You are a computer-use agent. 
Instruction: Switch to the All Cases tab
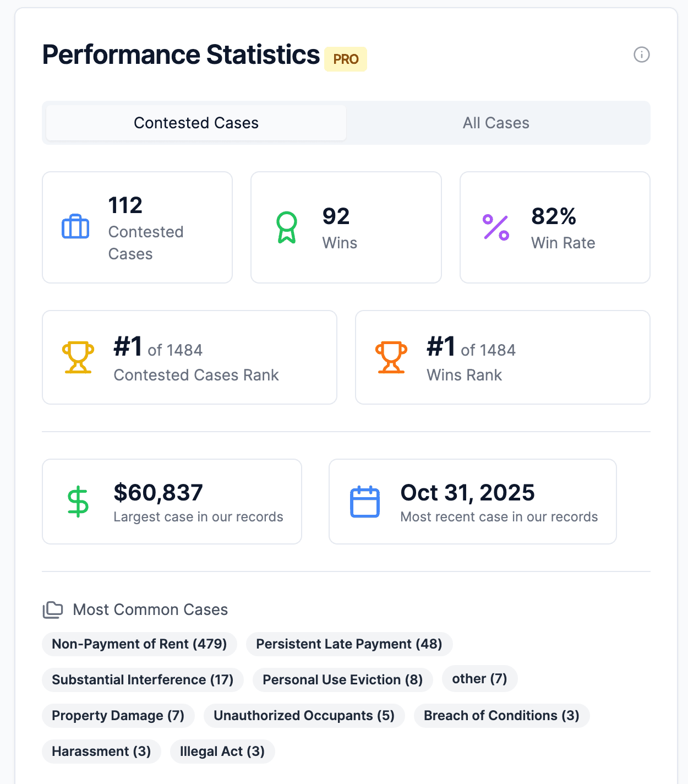pos(496,123)
